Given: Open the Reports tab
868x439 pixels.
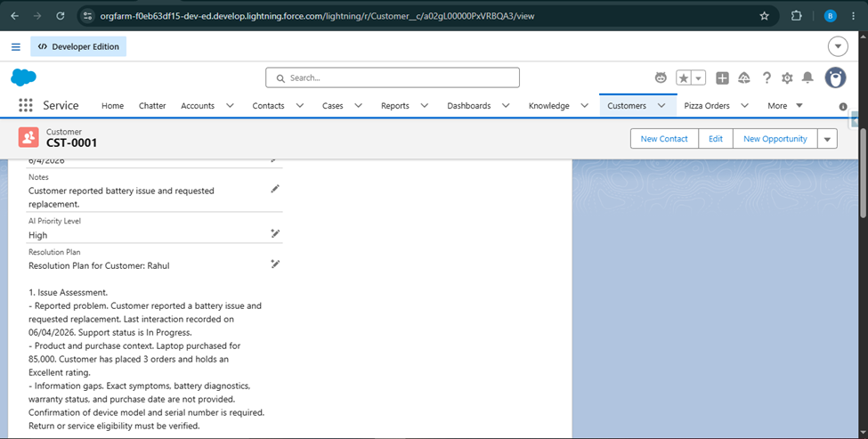Looking at the screenshot, I should point(394,106).
